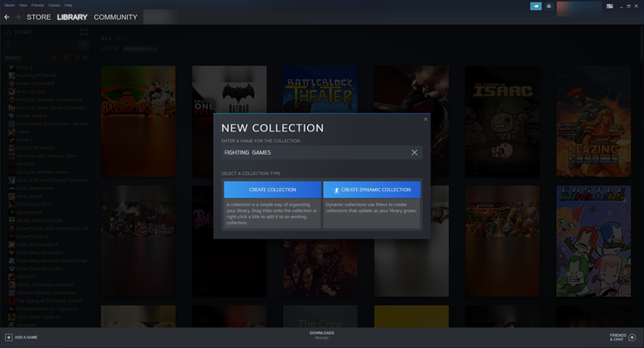
Task: Collapse the games list using up-arrow button
Action: pos(66,57)
